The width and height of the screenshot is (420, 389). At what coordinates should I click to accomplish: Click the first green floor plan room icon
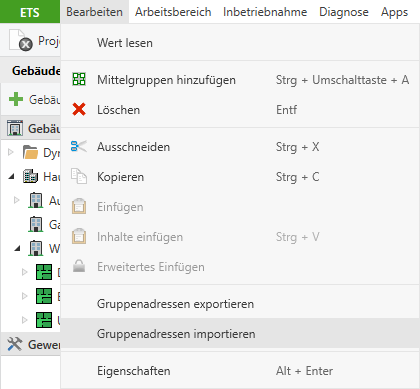(44, 272)
